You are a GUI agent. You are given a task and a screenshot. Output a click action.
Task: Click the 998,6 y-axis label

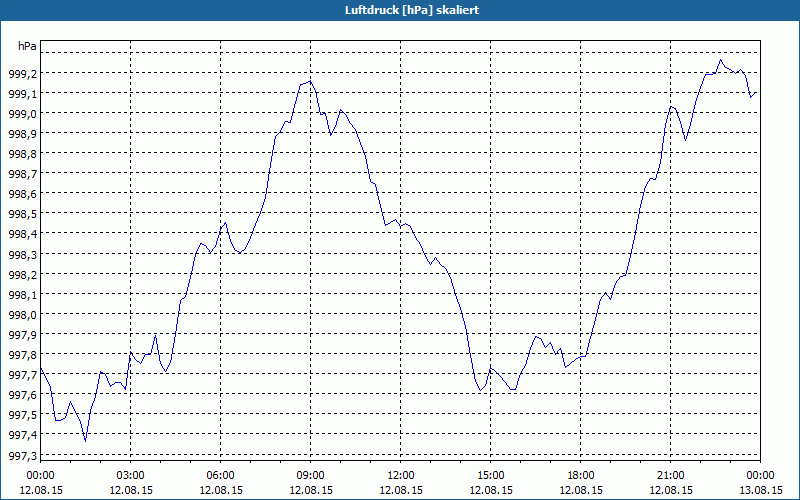click(22, 194)
